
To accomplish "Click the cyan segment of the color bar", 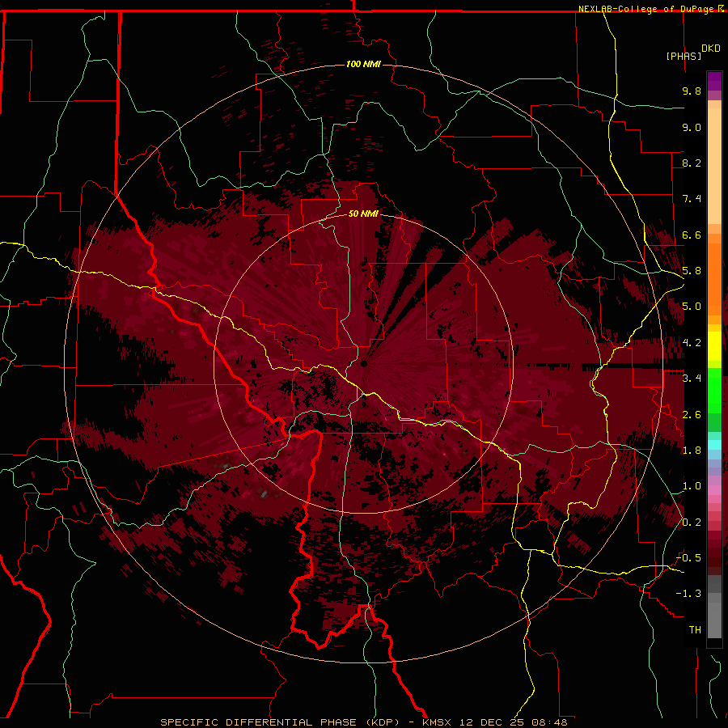I will [714, 445].
